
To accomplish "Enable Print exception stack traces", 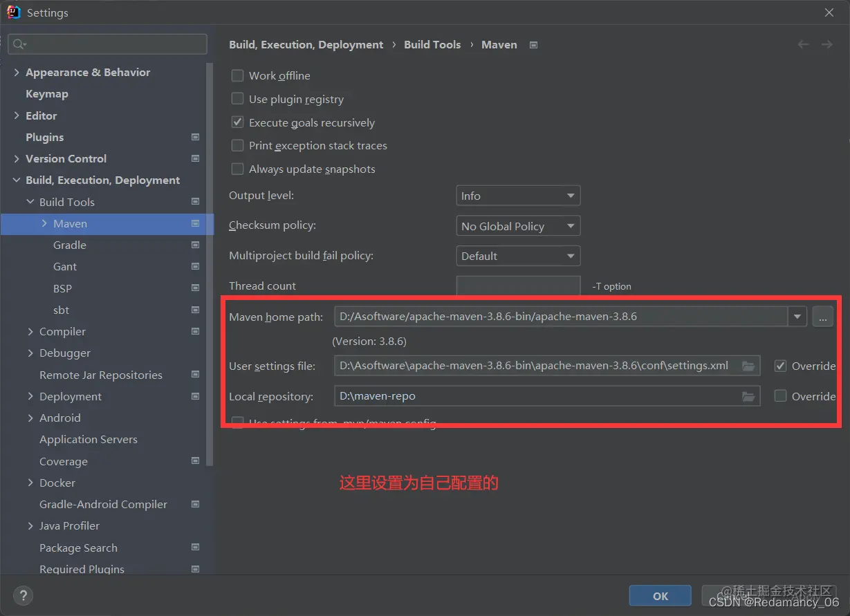I will [237, 145].
